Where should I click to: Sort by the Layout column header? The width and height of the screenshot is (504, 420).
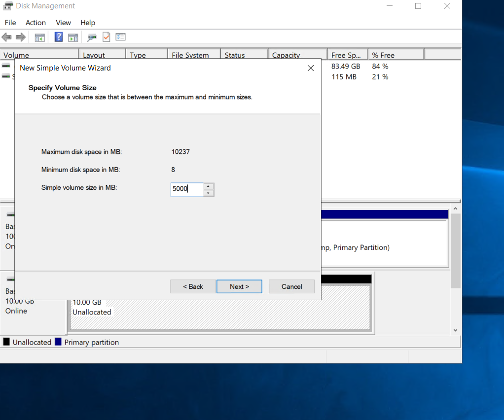pyautogui.click(x=102, y=55)
